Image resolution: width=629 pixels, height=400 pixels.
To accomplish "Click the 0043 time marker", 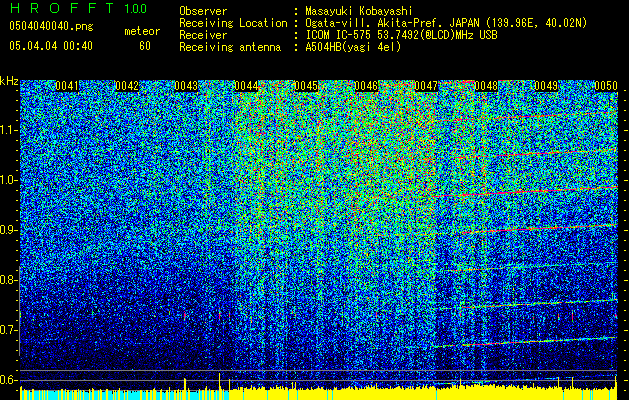I will 187,86.
